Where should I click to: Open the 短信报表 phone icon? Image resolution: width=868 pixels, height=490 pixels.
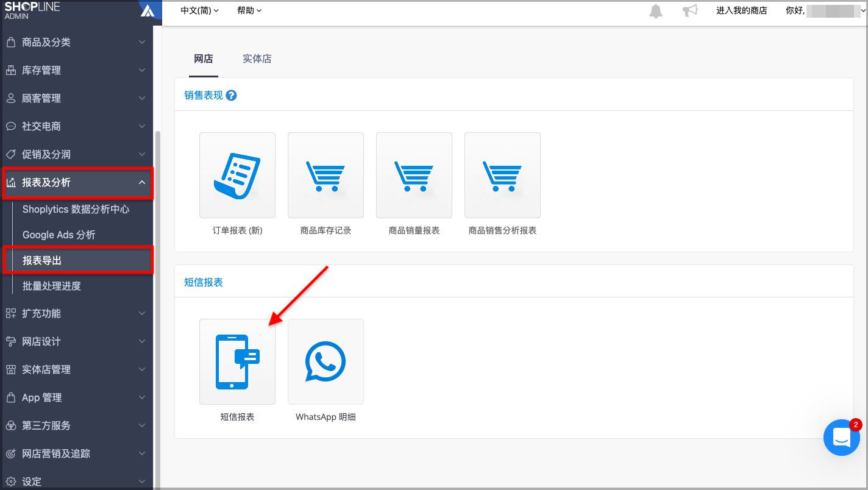coord(237,361)
